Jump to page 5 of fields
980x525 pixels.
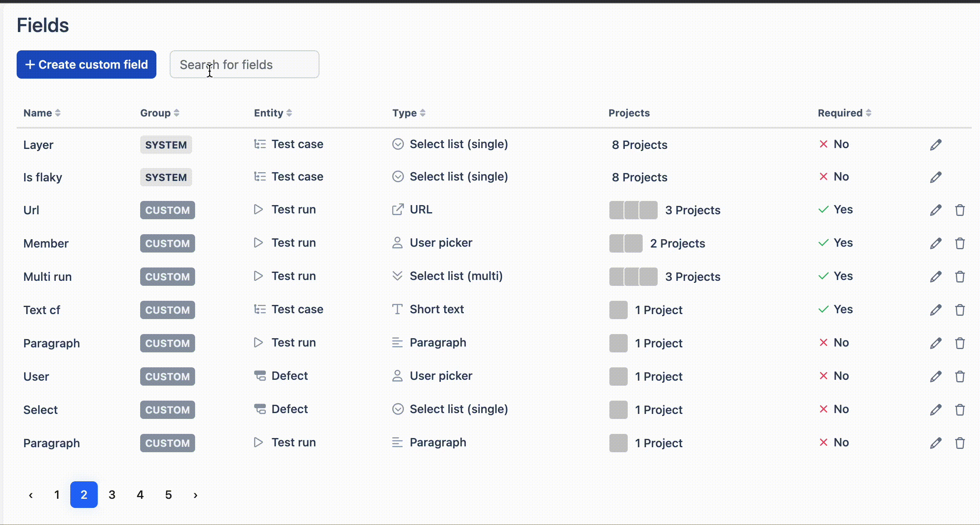coord(168,495)
